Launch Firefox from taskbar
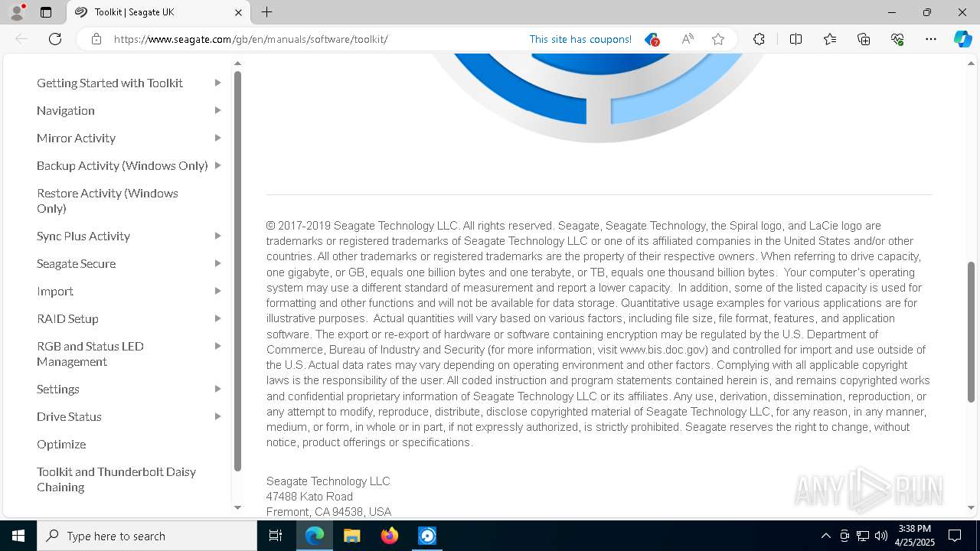Screen dimensions: 980x551 point(390,536)
